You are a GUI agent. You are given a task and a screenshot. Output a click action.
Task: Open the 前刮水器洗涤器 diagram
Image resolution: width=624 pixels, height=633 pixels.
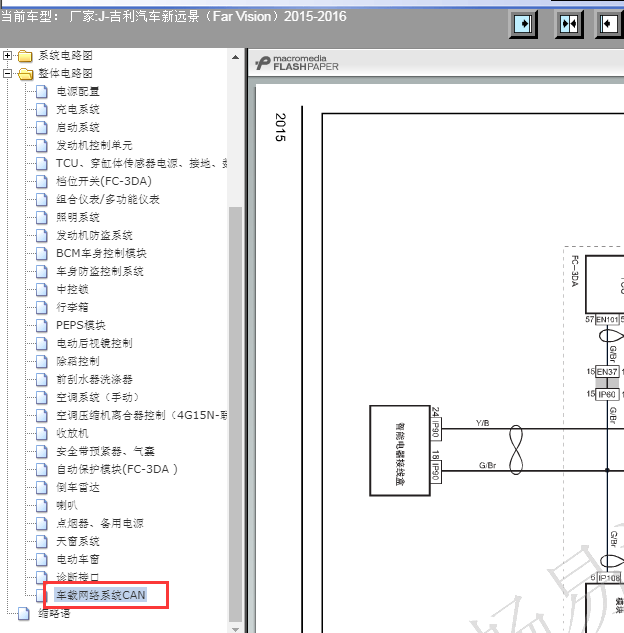[94, 379]
